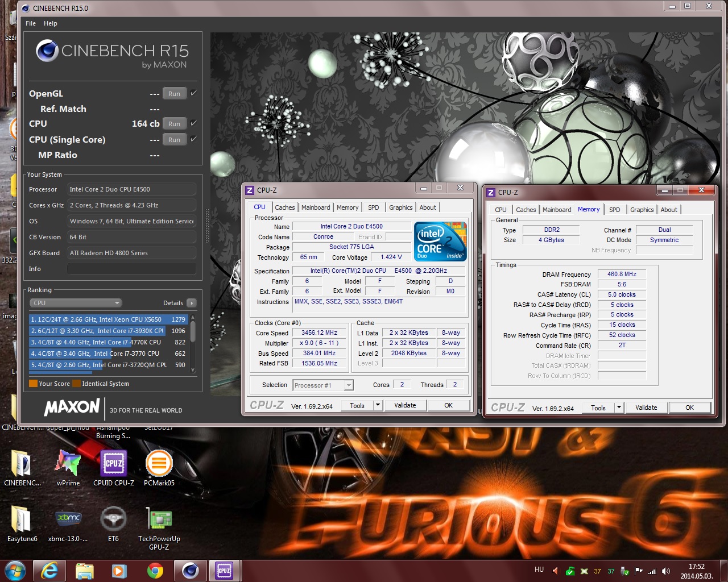
Task: Click the left CPU-Z title bar icon
Action: pyautogui.click(x=250, y=190)
